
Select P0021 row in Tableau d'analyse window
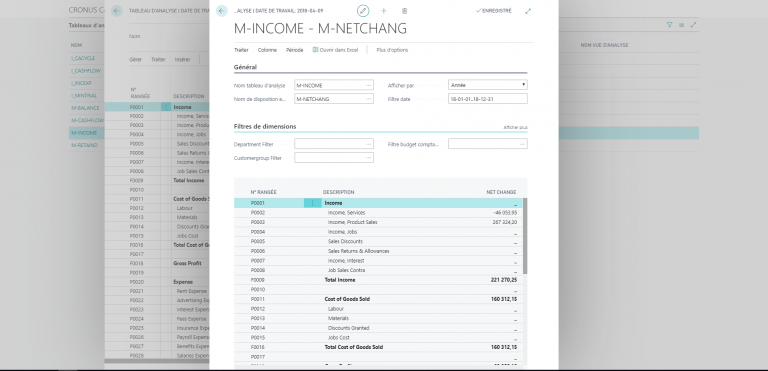tap(157, 291)
